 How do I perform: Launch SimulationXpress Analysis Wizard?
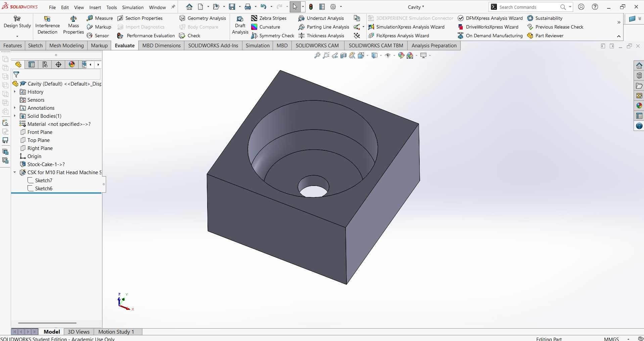tap(406, 27)
